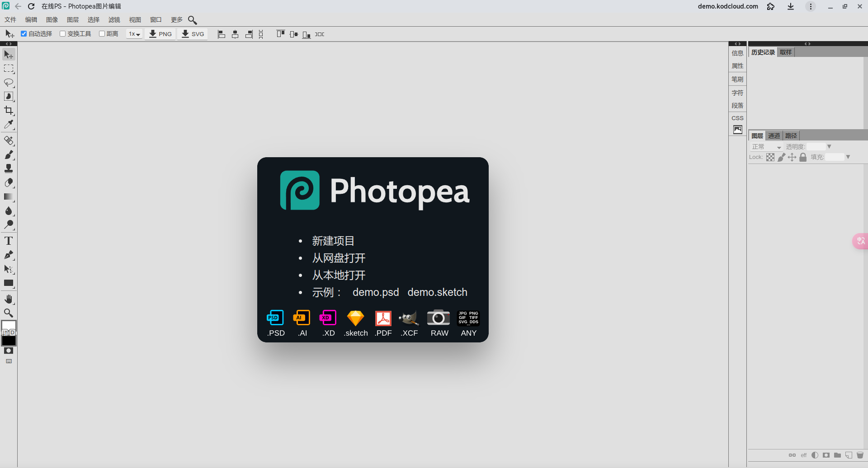
Task: Switch to the 取样 tab
Action: pos(786,52)
